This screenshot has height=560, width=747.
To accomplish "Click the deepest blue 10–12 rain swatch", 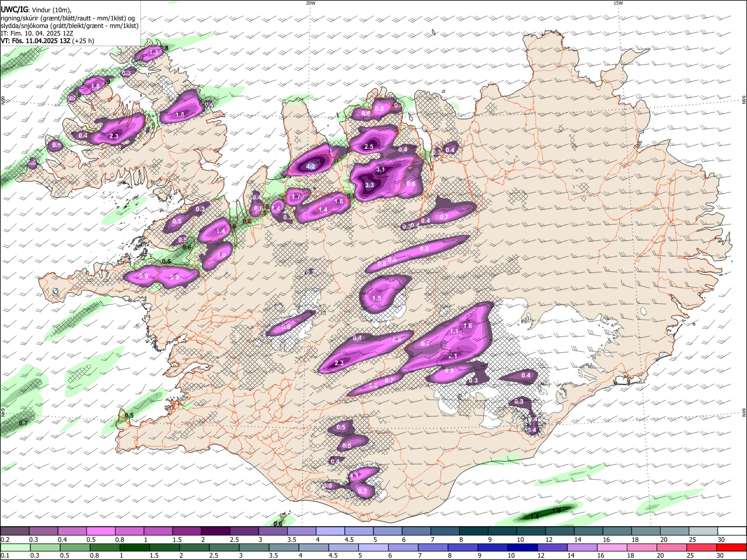I will [x=522, y=547].
